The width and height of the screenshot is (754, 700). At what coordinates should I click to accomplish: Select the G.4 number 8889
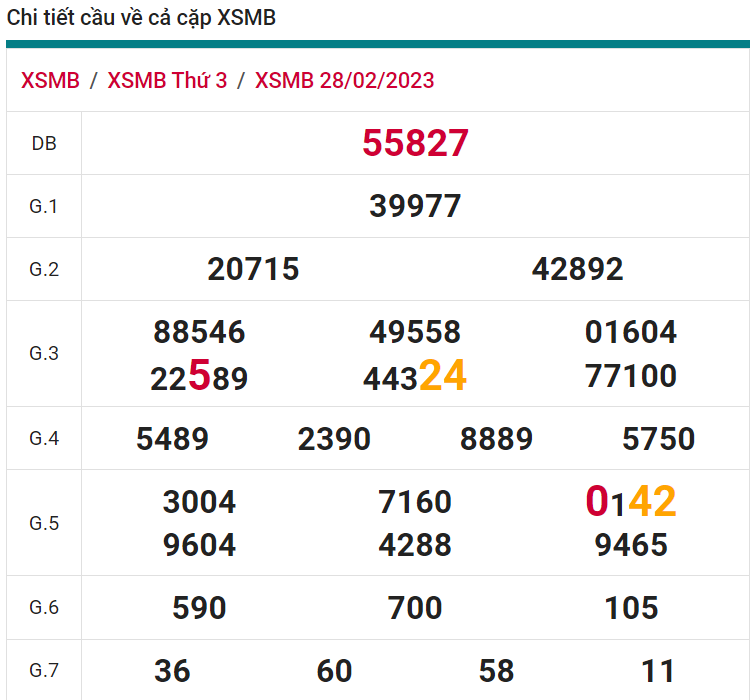(x=496, y=439)
